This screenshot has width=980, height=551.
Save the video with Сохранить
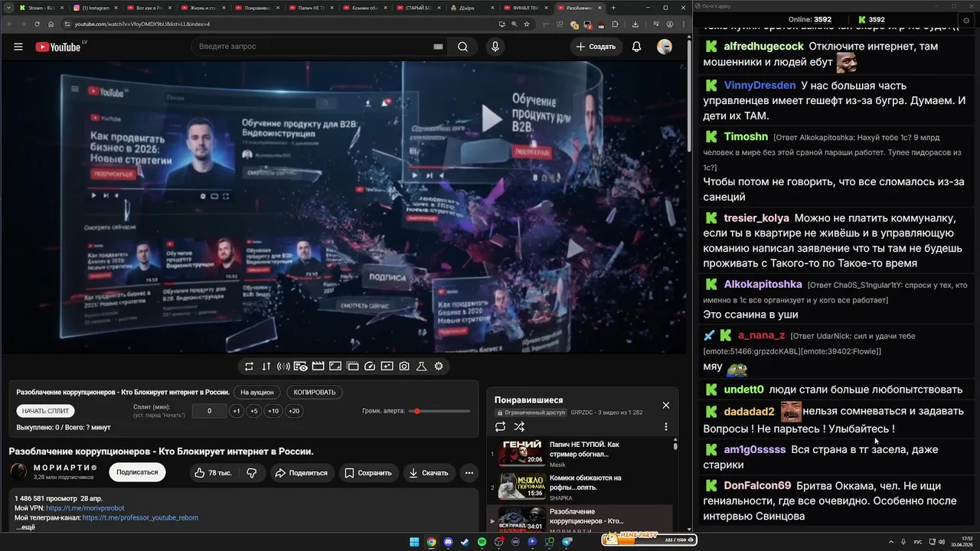pyautogui.click(x=367, y=473)
